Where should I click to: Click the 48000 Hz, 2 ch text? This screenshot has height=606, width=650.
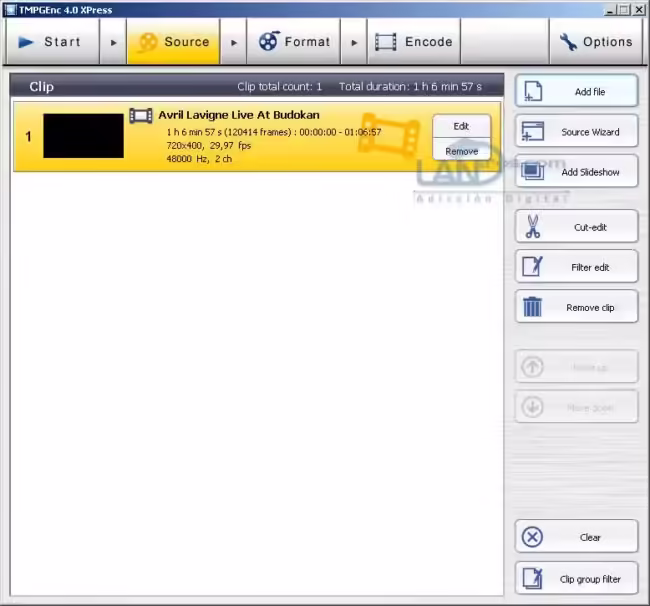click(x=199, y=159)
